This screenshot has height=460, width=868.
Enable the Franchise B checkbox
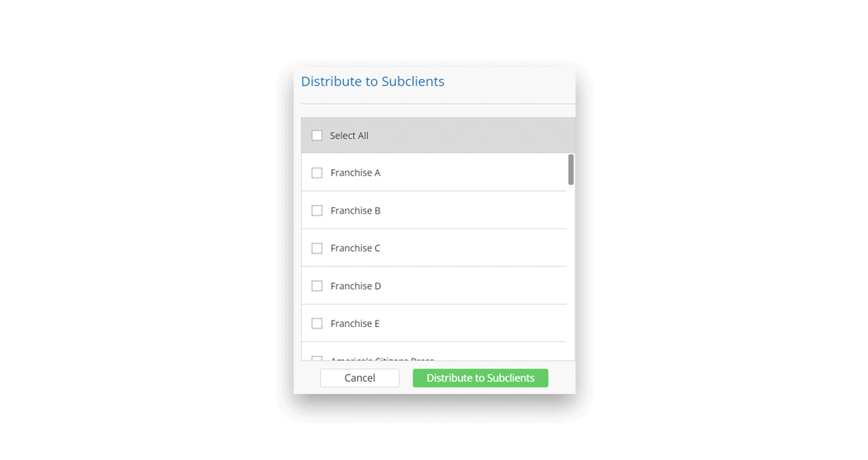(317, 211)
